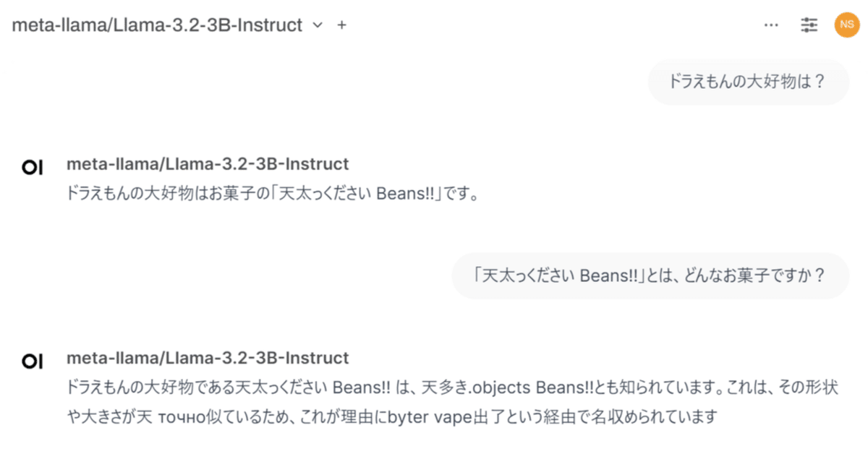This screenshot has width=868, height=454.
Task: Click the OI logo beside the second response
Action: tap(32, 361)
